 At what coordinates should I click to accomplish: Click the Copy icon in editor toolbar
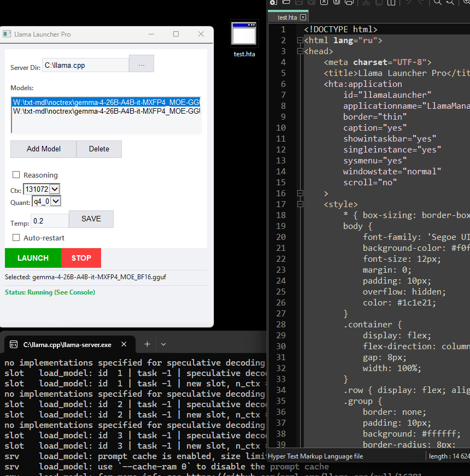(379, 2)
